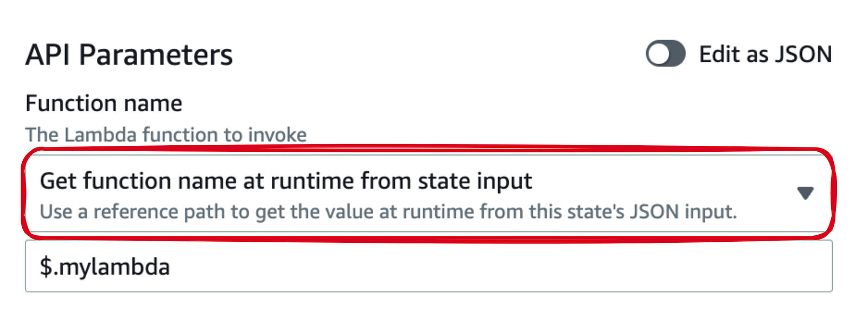Toggle the Edit as JSON switch
The width and height of the screenshot is (868, 322).
tap(665, 54)
